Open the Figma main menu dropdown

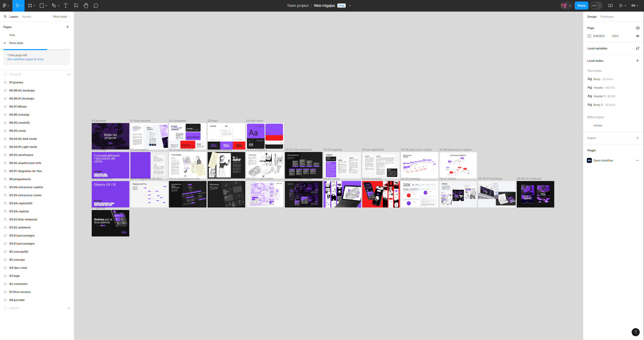6,6
